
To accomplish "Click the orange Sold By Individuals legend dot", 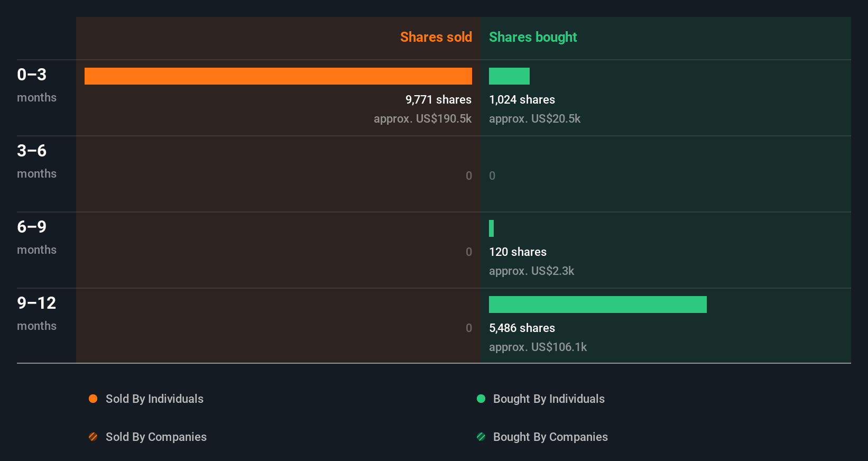I will coord(93,399).
